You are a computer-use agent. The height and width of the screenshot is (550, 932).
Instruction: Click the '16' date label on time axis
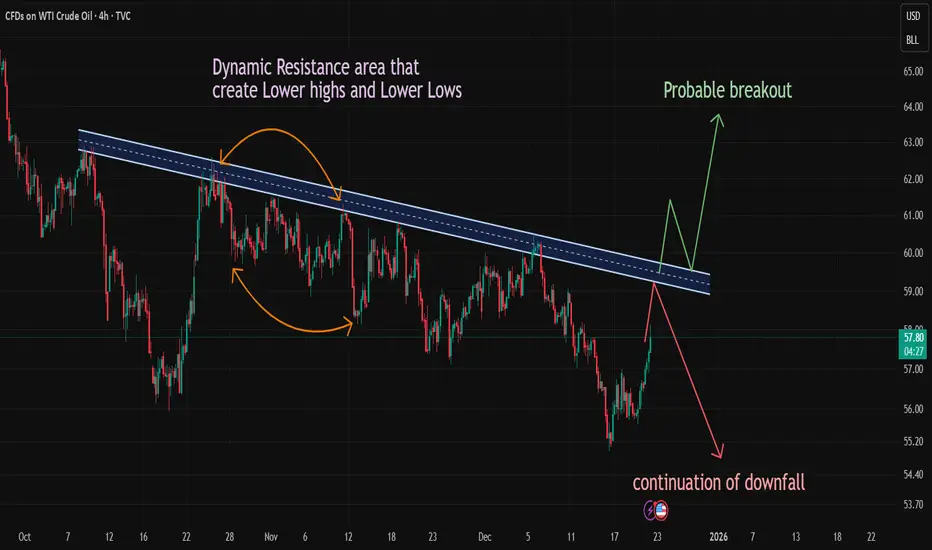(143, 537)
